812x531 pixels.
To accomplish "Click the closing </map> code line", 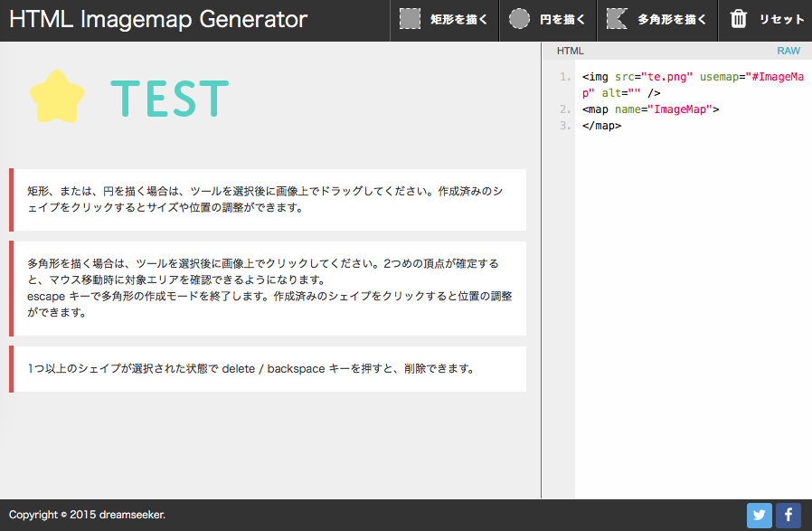I will [601, 126].
